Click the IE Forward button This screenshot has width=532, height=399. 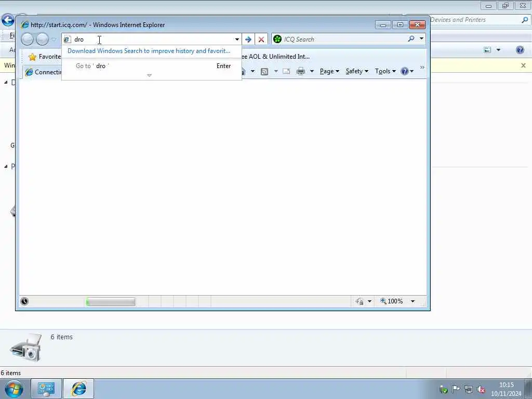point(42,39)
